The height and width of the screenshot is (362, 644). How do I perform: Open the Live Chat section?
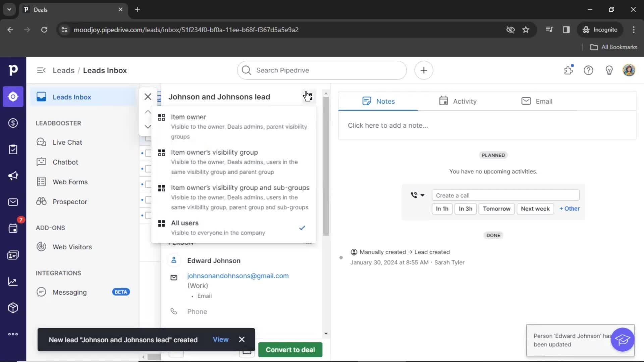[x=67, y=142]
